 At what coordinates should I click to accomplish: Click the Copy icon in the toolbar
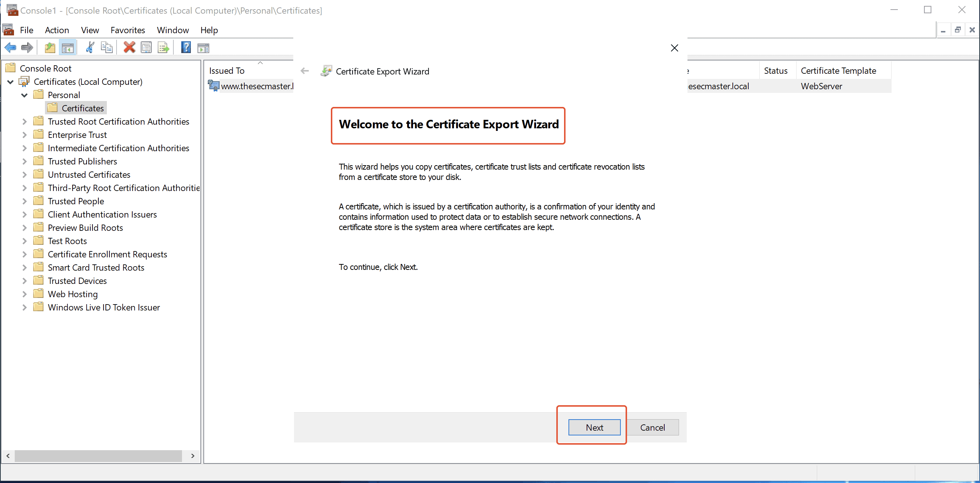pyautogui.click(x=107, y=48)
